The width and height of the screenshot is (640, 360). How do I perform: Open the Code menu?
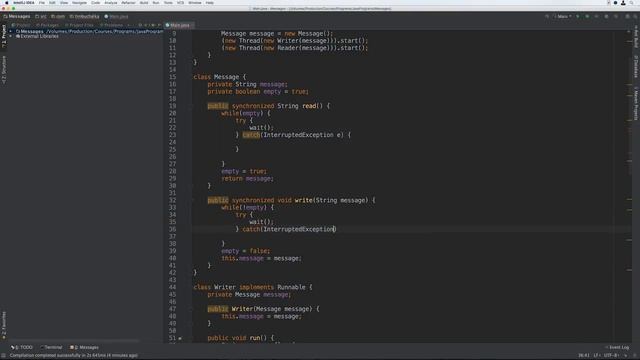point(96,2)
